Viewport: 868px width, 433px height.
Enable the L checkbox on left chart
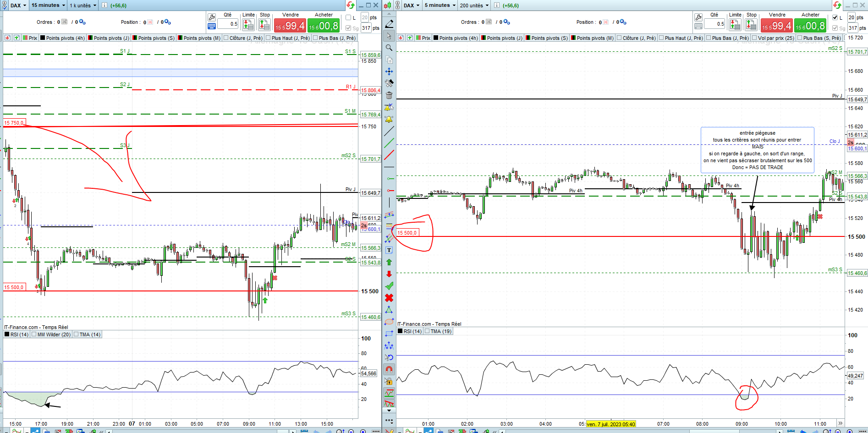coord(348,18)
